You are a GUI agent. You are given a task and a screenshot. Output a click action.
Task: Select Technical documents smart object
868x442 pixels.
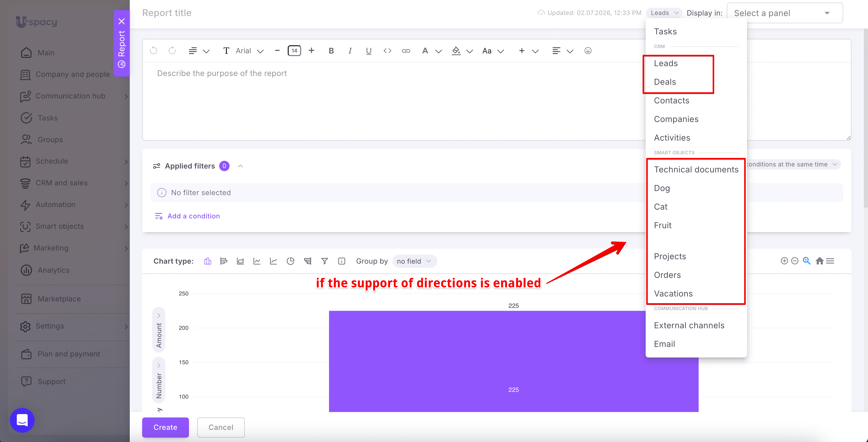tap(696, 170)
